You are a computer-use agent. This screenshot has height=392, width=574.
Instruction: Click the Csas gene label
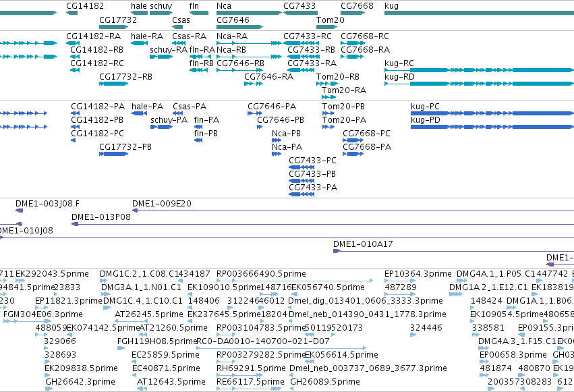pos(181,20)
